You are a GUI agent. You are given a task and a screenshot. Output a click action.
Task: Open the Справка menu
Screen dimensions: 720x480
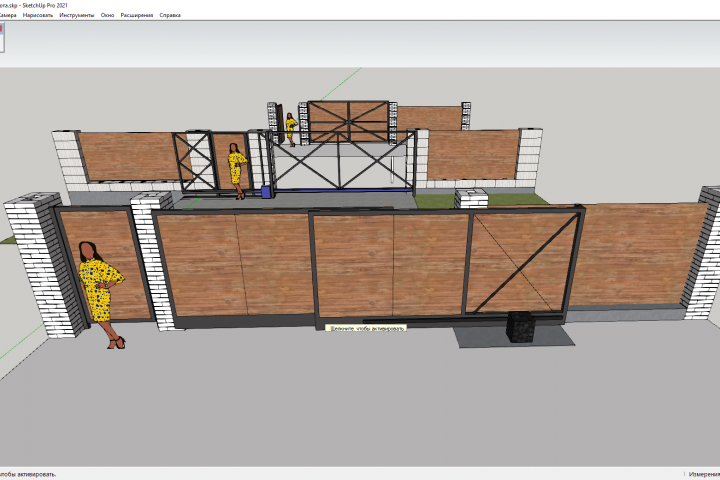click(x=170, y=15)
